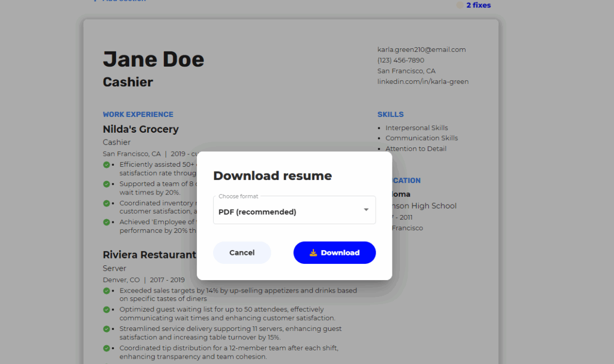The width and height of the screenshot is (614, 364).
Task: Select the SKILLS section heading
Action: click(390, 114)
